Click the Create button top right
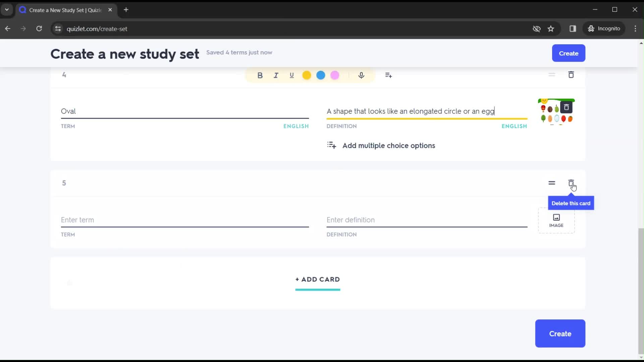This screenshot has height=362, width=644. tap(569, 53)
